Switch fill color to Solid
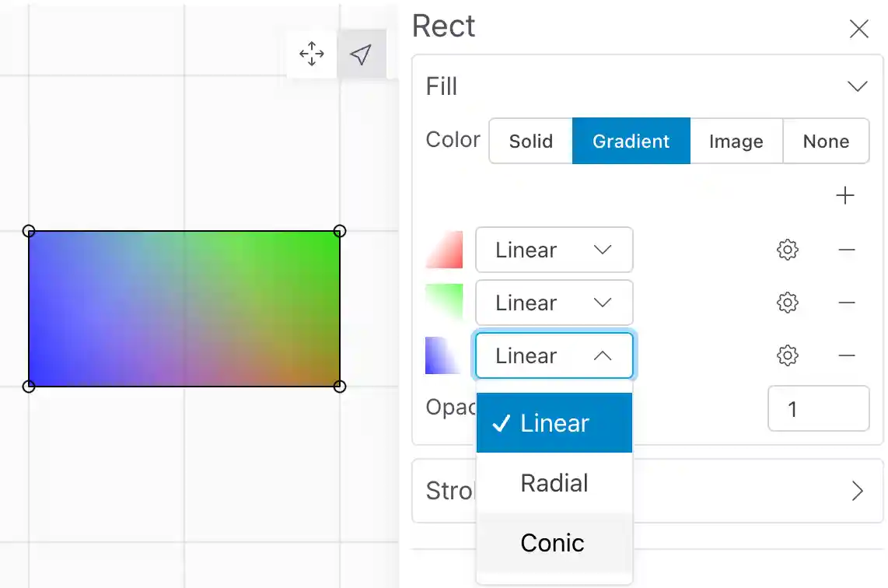Viewport: 888px width, 588px height. [x=531, y=141]
